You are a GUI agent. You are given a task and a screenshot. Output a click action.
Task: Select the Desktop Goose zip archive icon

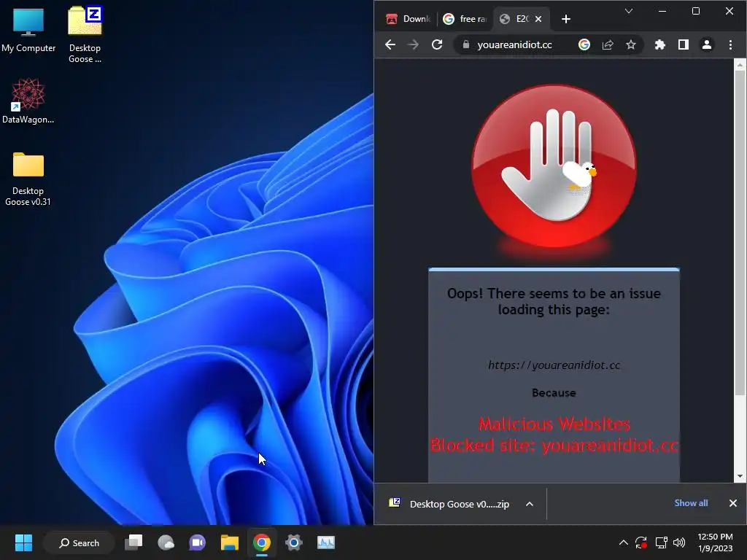pos(85,34)
